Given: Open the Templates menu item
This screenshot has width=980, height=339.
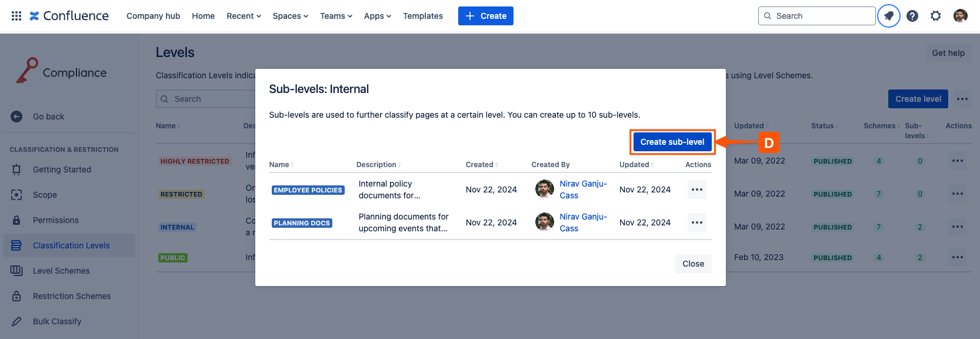Looking at the screenshot, I should tap(422, 16).
